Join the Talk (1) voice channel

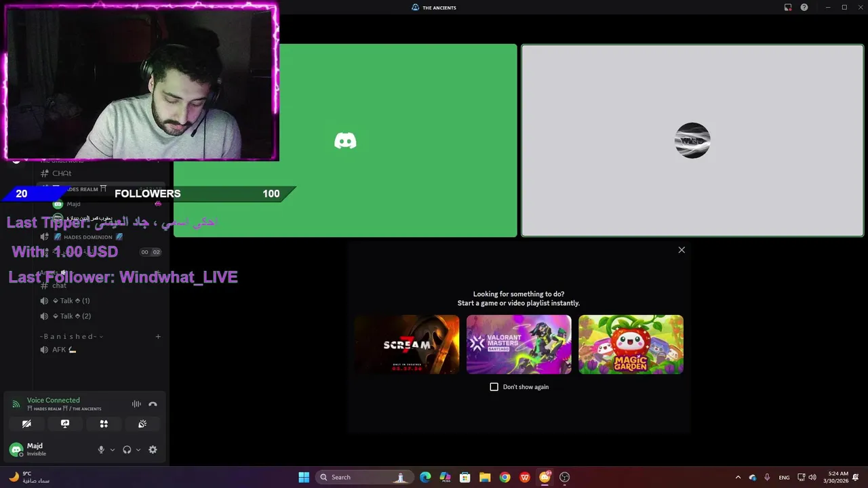pyautogui.click(x=100, y=300)
